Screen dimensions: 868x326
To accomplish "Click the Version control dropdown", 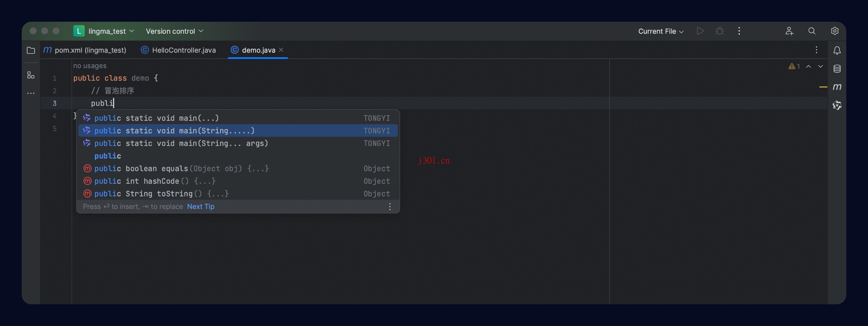I will pos(175,31).
